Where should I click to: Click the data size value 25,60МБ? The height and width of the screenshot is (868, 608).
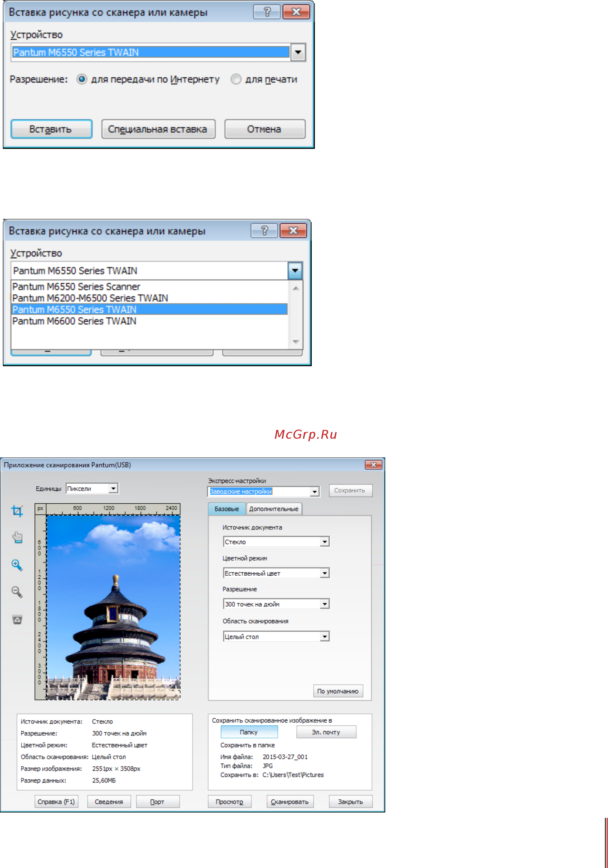point(104,780)
